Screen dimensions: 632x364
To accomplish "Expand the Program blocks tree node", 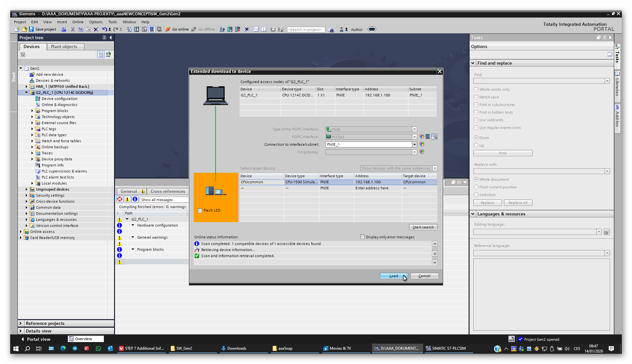I will tap(32, 111).
